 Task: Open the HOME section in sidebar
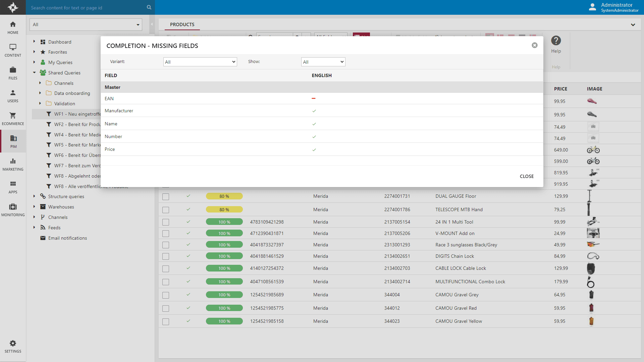click(13, 27)
